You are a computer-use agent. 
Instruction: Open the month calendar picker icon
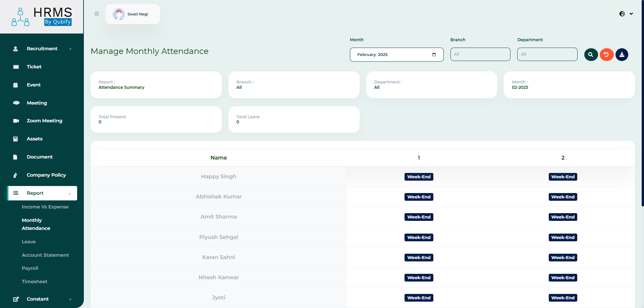pyautogui.click(x=434, y=55)
